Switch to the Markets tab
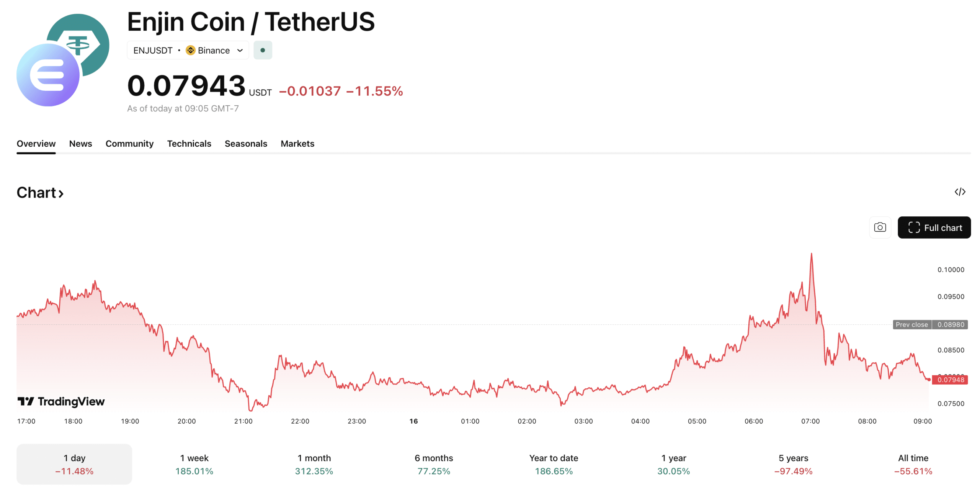980x486 pixels. 297,144
